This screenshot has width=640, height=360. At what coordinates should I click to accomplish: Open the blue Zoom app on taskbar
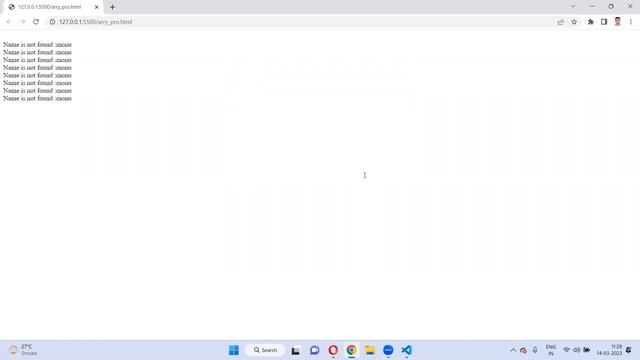[x=388, y=350]
